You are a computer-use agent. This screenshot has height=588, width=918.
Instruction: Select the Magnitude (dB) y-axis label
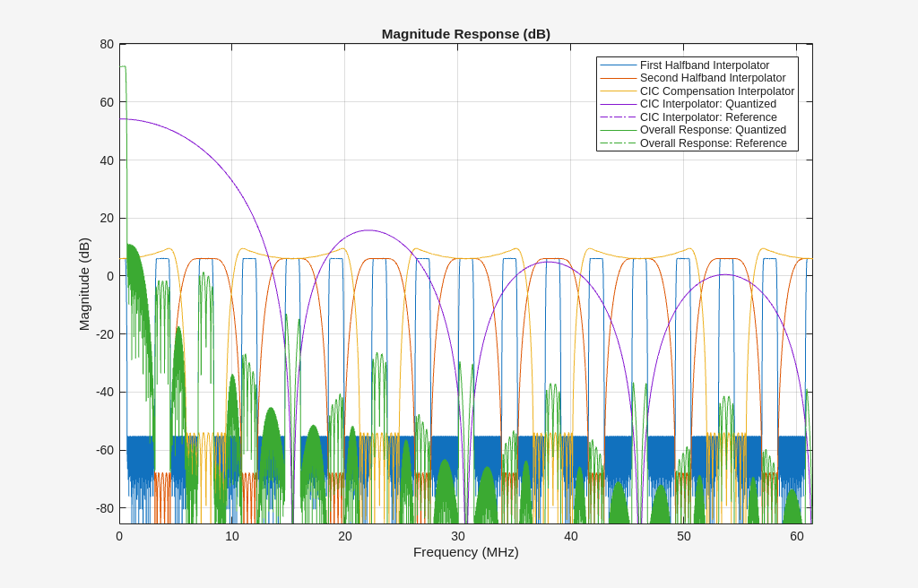coord(84,284)
